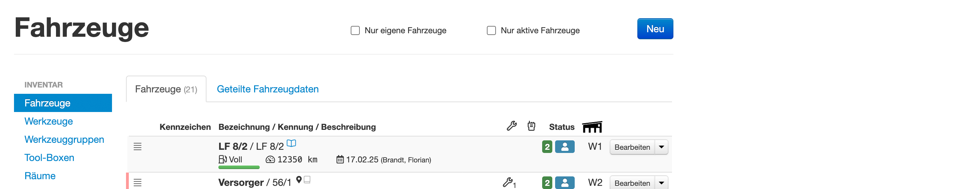The height and width of the screenshot is (189, 980).
Task: Click the fuel pump icon next to Voll
Action: click(x=223, y=159)
